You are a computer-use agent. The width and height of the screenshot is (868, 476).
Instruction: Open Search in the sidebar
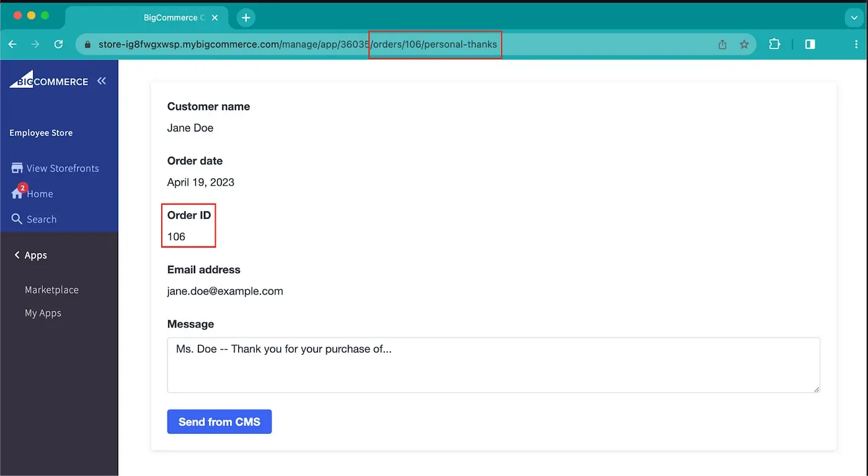[x=42, y=219]
